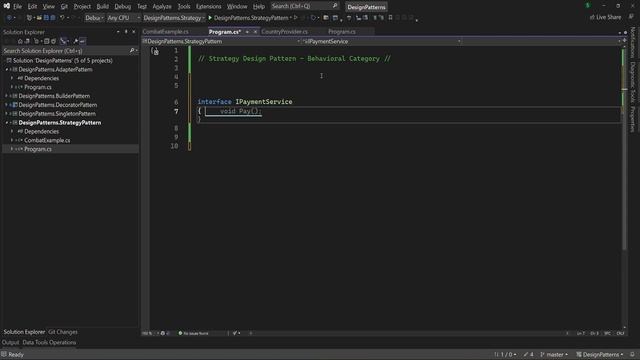Collapse the DesignPatterns.StrategyPattern project
The image size is (640, 360).
coord(7,123)
